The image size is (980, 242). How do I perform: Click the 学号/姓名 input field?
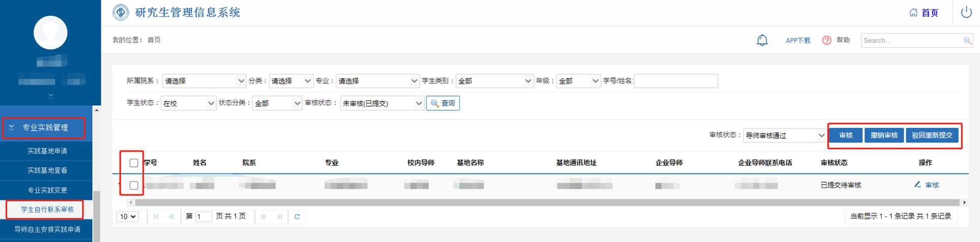coord(675,81)
